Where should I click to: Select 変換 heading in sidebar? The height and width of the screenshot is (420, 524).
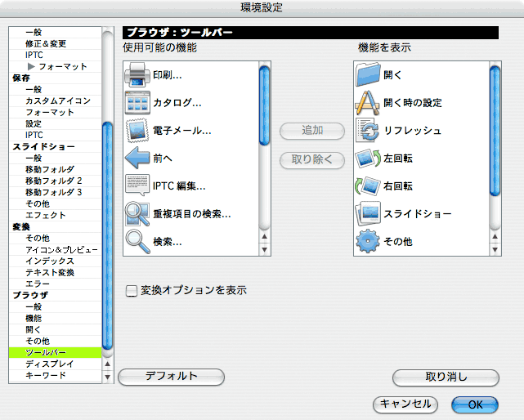point(55,226)
